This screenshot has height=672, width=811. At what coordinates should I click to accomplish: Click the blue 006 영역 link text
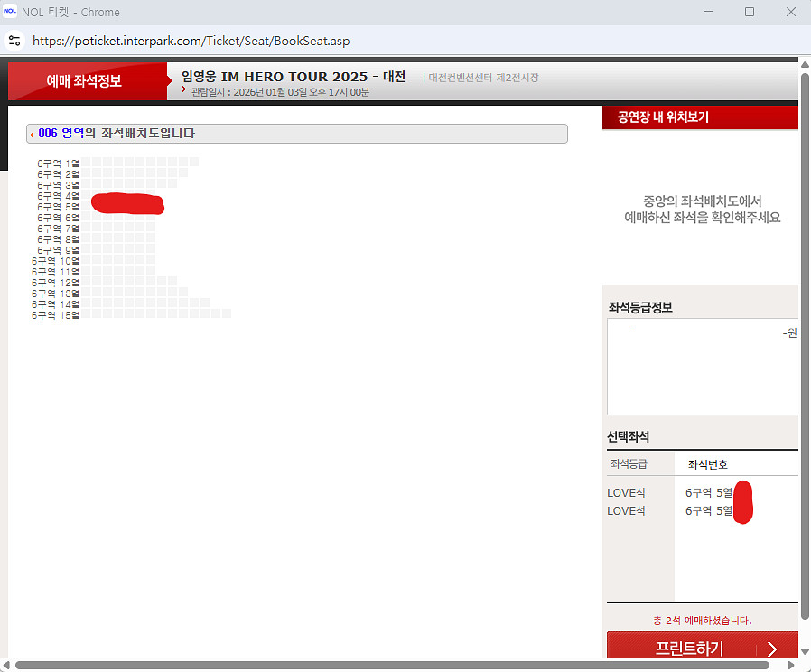click(61, 134)
